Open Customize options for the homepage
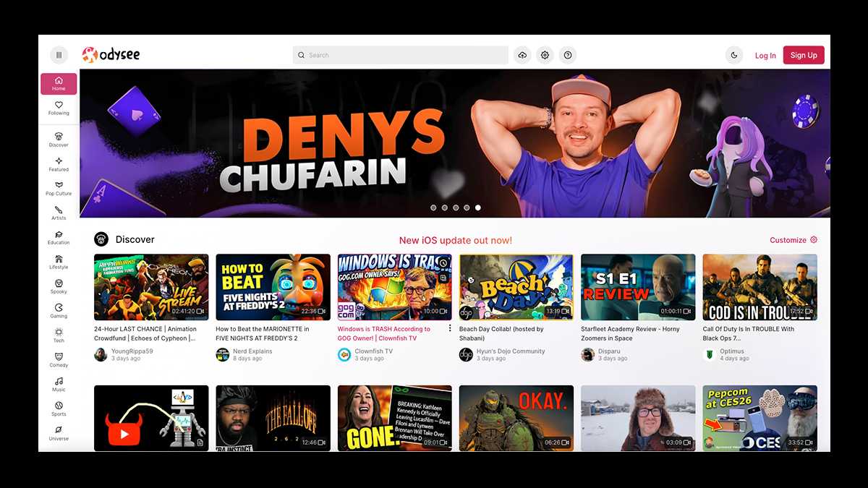 pos(793,240)
